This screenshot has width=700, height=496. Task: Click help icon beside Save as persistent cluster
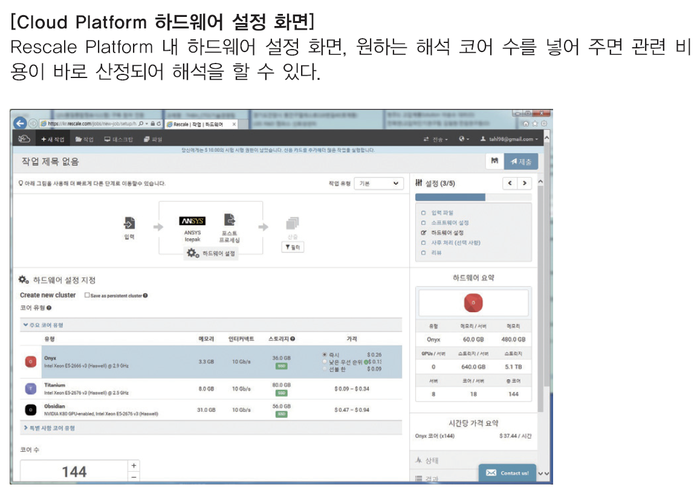(x=146, y=296)
